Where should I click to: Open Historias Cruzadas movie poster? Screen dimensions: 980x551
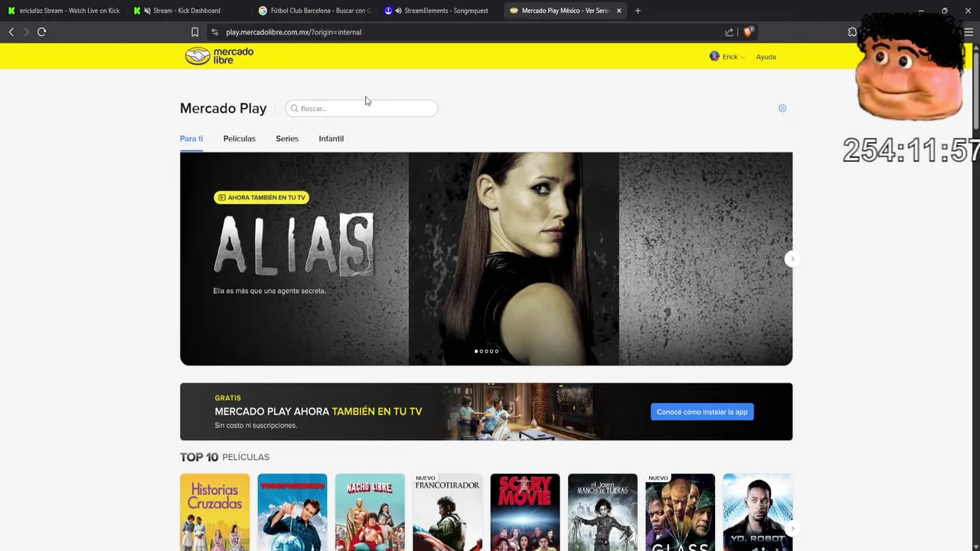click(214, 512)
